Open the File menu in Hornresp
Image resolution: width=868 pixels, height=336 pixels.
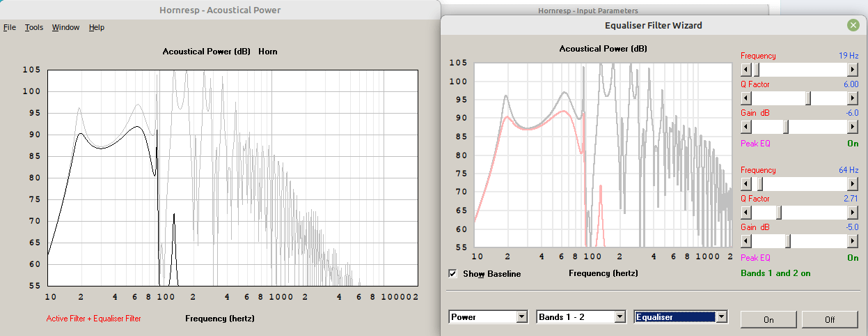click(x=9, y=27)
